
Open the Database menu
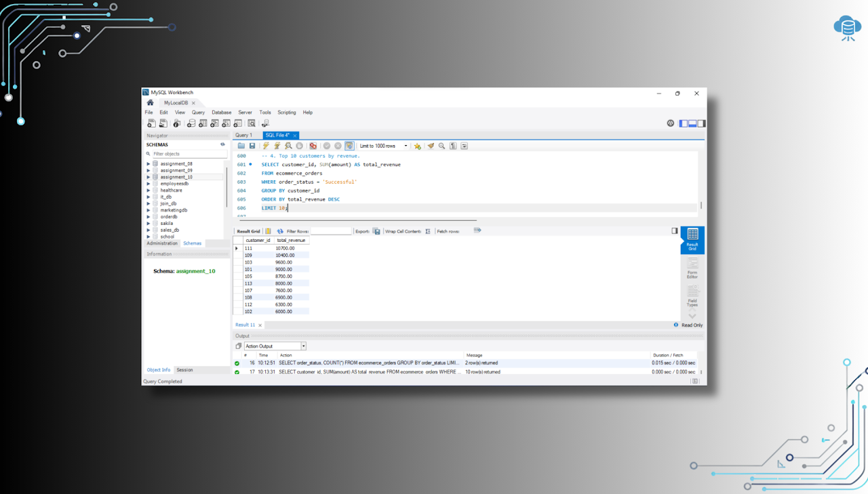tap(221, 112)
